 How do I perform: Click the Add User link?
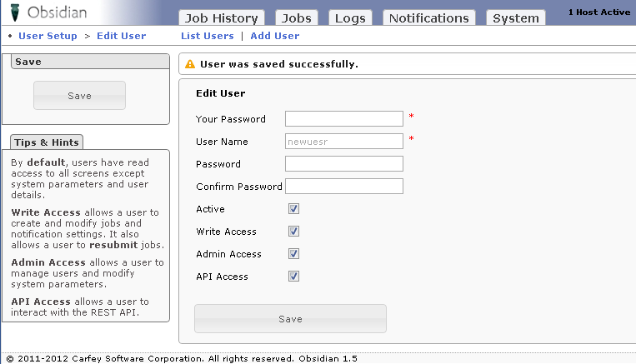(275, 36)
